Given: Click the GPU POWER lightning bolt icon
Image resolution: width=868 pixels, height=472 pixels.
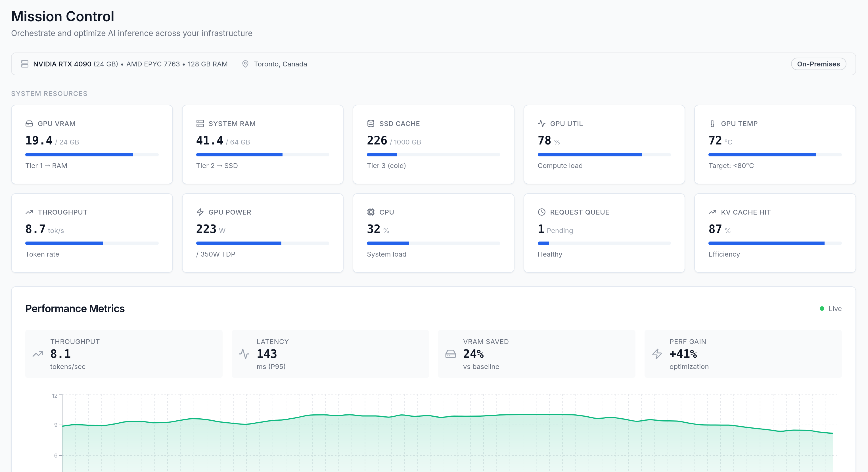Looking at the screenshot, I should (200, 212).
